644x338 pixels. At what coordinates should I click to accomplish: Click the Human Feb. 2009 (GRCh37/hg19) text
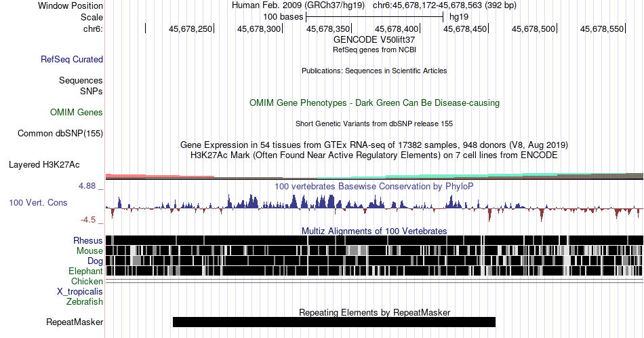click(x=298, y=5)
